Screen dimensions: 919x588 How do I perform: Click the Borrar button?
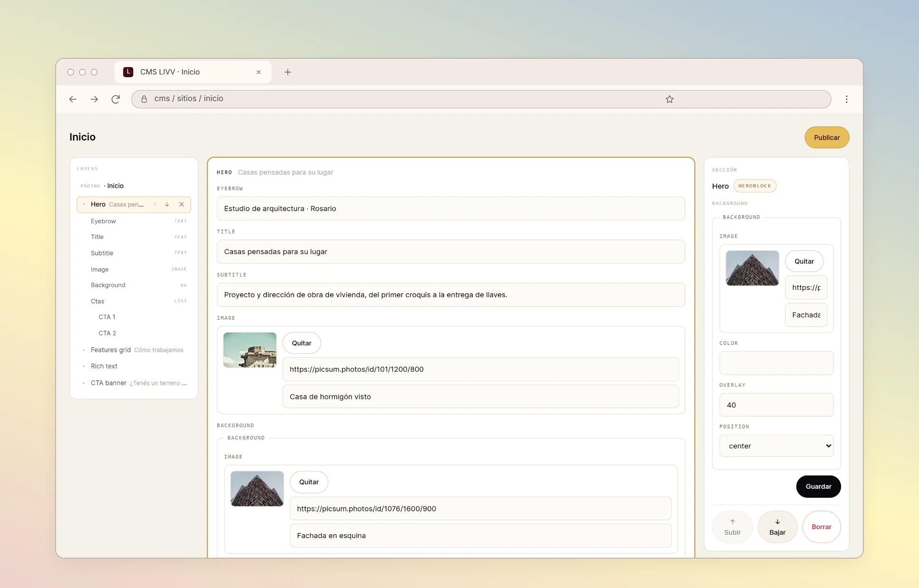point(821,527)
